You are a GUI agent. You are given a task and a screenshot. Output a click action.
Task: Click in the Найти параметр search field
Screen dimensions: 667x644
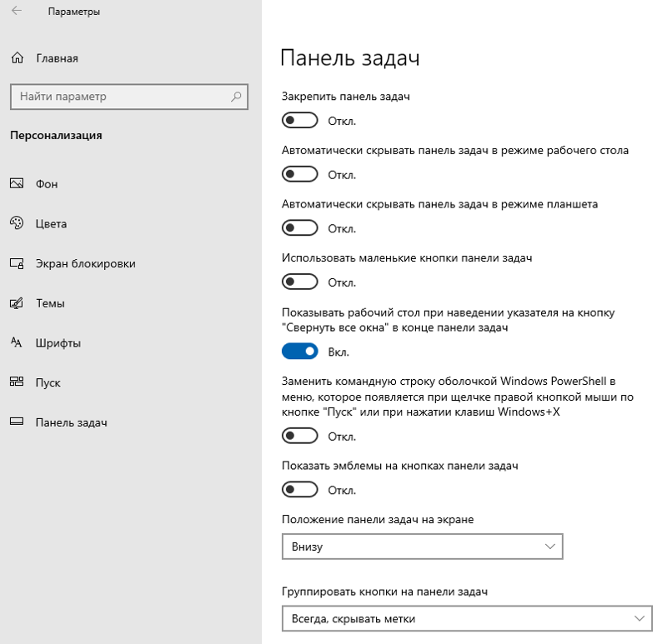pos(129,97)
